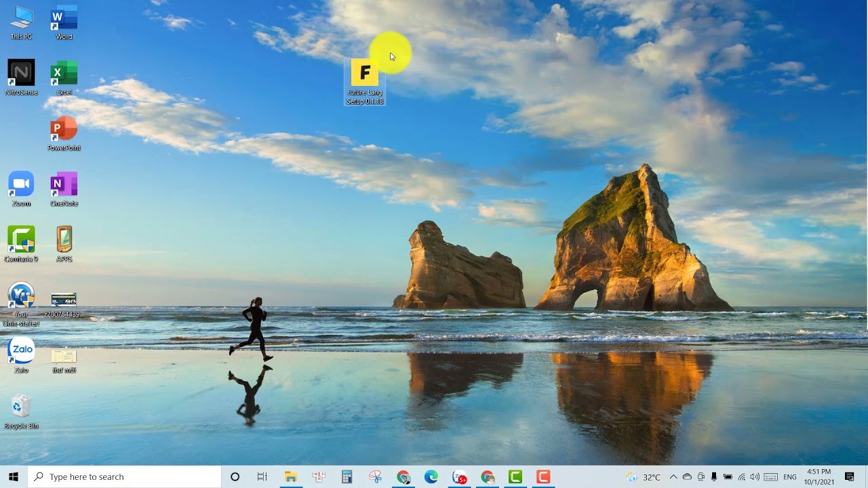Open Zalo taskbar icon with 5+ badge
Image resolution: width=868 pixels, height=488 pixels.
[460, 477]
